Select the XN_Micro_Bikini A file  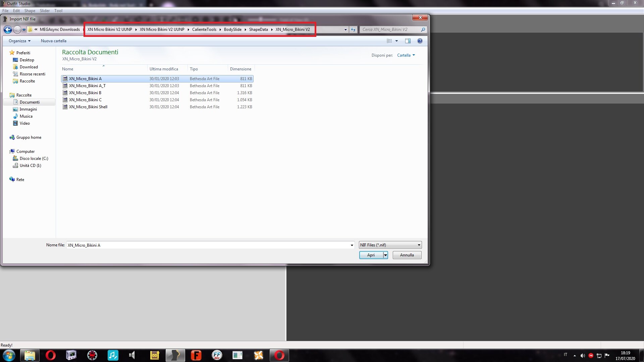click(157, 79)
